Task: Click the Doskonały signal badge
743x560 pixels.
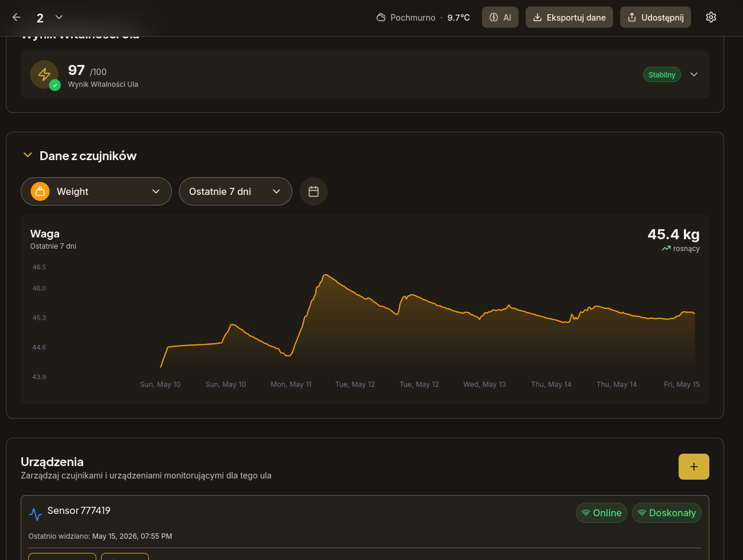Action: click(667, 513)
